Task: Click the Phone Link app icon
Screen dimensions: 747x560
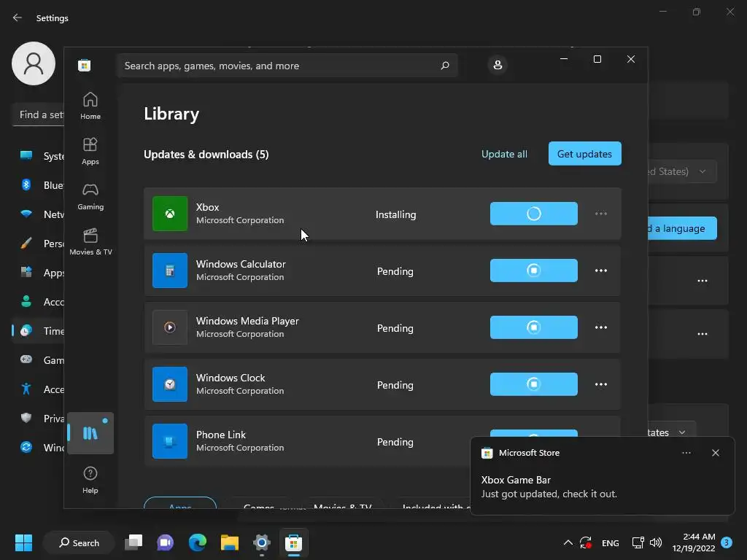Action: click(169, 441)
